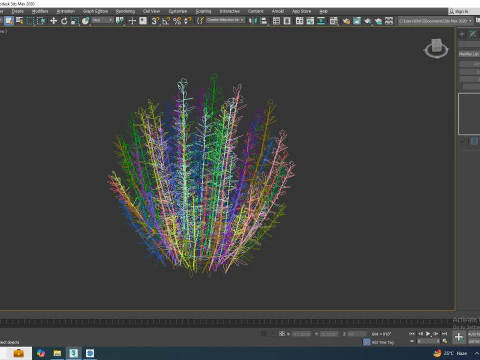Click Select and Manipulate crosshair icon

tap(132, 21)
